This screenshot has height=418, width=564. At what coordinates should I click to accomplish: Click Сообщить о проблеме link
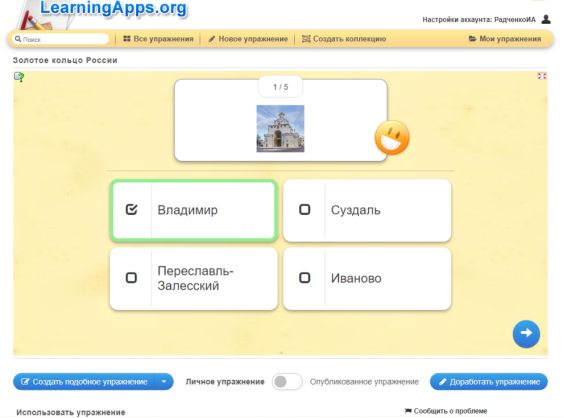click(446, 411)
